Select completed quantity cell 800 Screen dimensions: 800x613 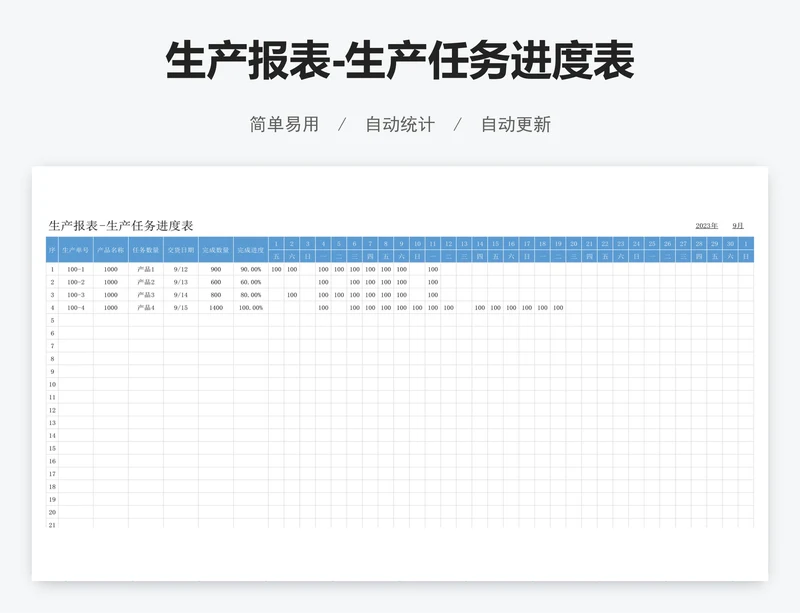(x=216, y=295)
